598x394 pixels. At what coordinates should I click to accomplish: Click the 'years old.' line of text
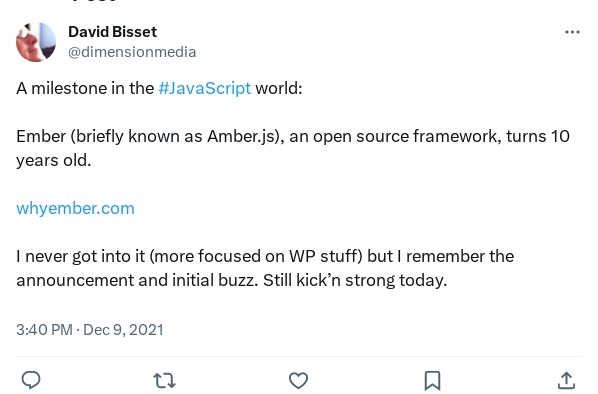click(x=54, y=161)
